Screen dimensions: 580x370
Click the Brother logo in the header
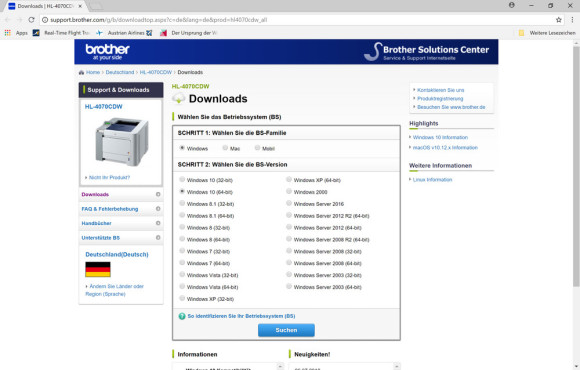pyautogui.click(x=107, y=52)
